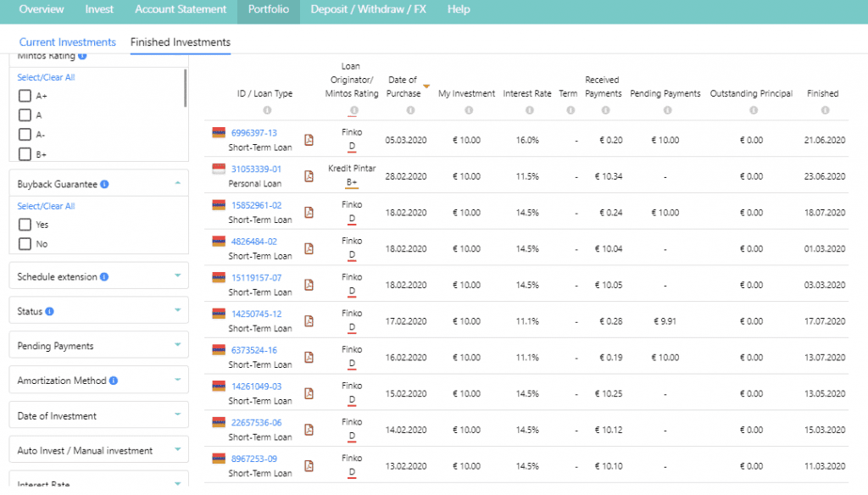Viewport: 868px width, 495px height.
Task: Click the Mintos Rating list scrollbar
Action: [185, 89]
